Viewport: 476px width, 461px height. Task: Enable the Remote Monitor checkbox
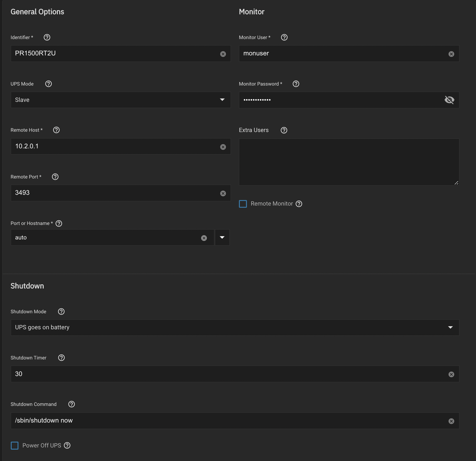click(x=243, y=204)
